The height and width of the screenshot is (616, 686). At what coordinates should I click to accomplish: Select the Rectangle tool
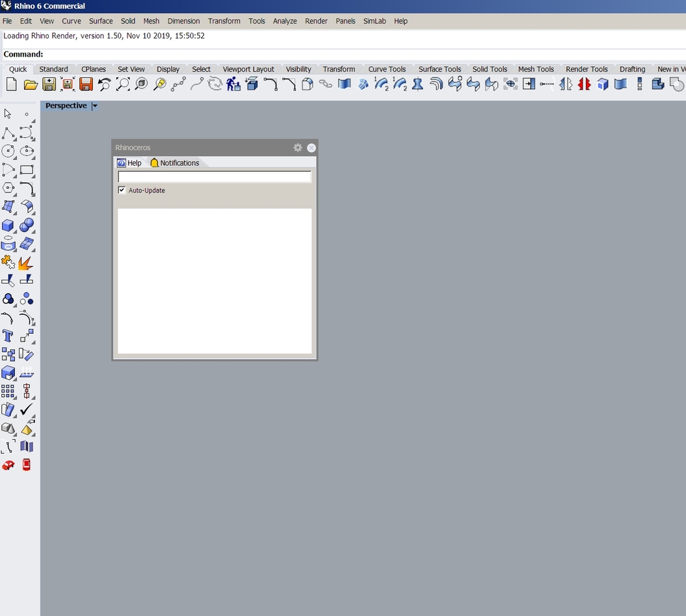[27, 170]
